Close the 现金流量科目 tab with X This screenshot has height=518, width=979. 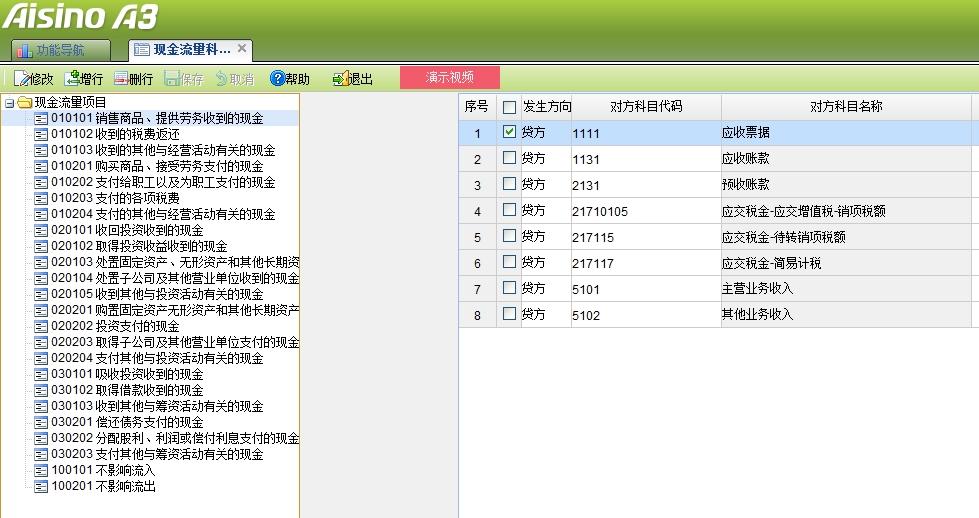point(242,48)
